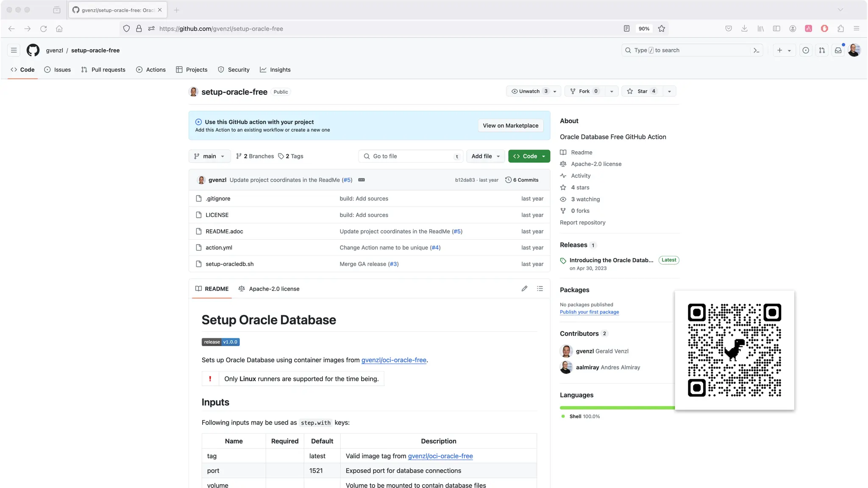Viewport: 868px width, 488px height.
Task: Click the pull requests icon in header
Action: (x=822, y=50)
